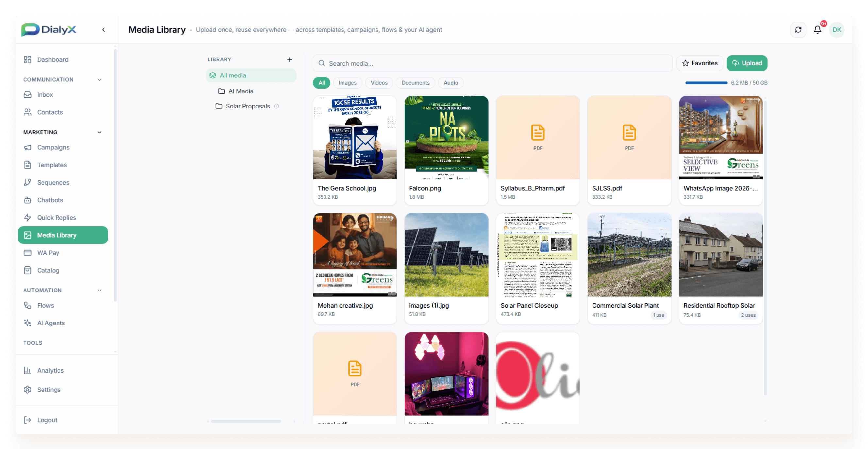Collapse the Communication section

coord(99,79)
